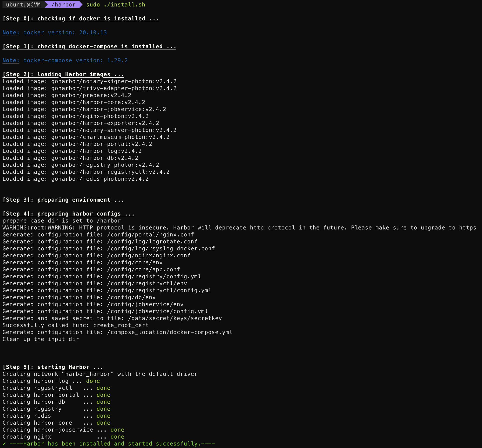Click the Creating harbor-core done line
The image size is (482, 448).
click(57, 423)
